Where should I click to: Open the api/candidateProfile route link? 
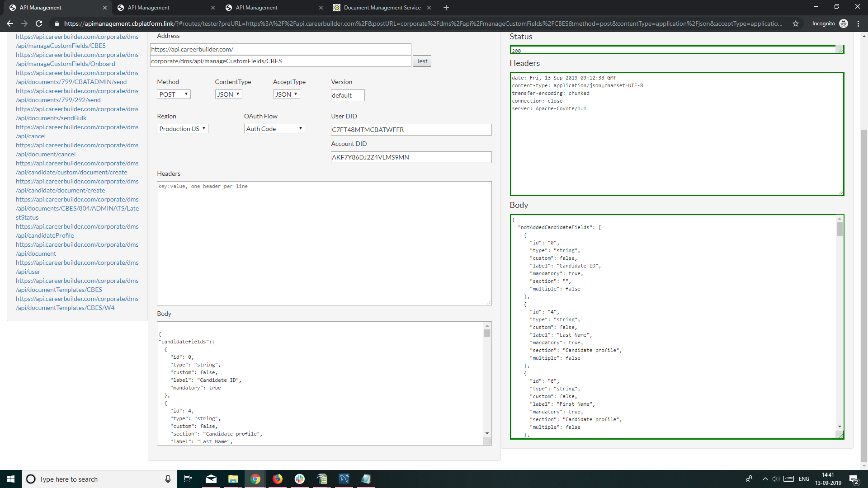77,231
